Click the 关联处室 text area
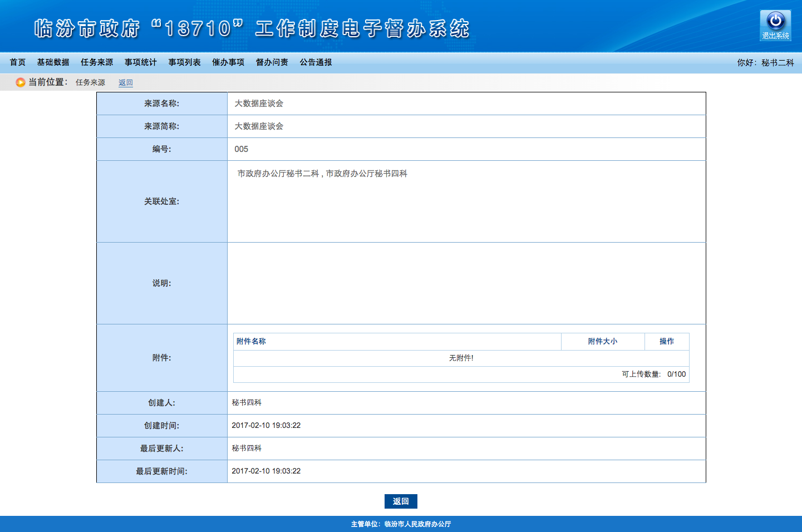 click(x=466, y=201)
